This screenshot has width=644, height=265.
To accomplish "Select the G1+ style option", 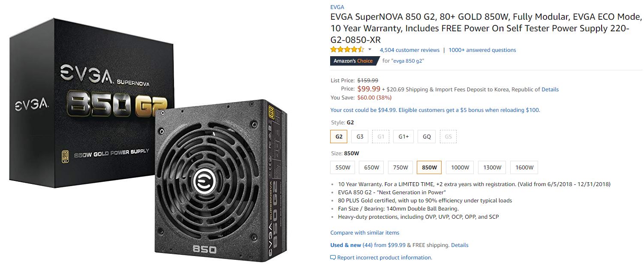I will click(403, 137).
